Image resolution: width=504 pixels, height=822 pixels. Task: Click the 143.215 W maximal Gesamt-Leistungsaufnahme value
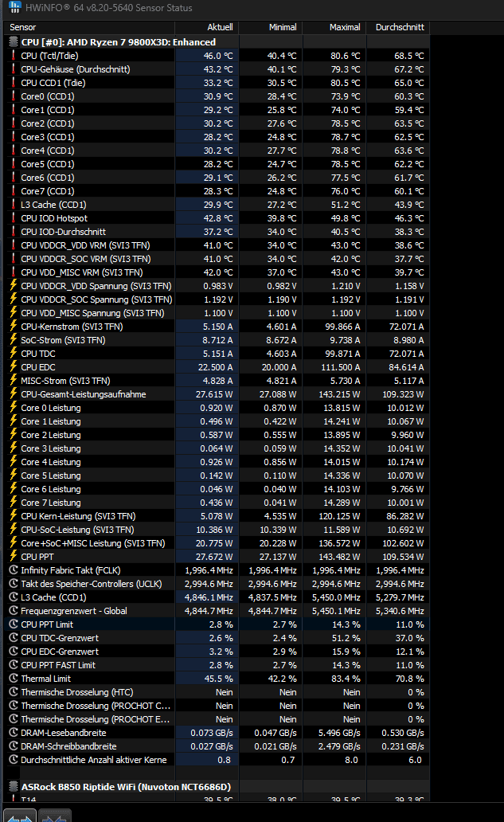pos(341,393)
